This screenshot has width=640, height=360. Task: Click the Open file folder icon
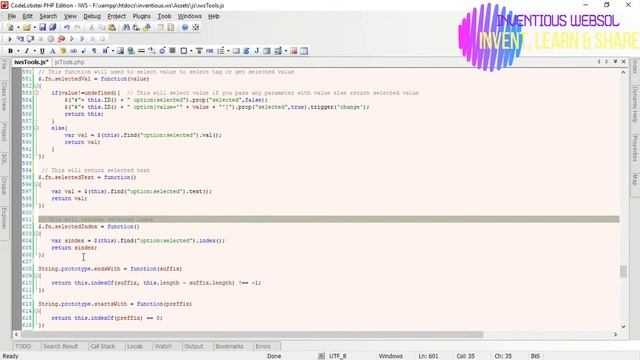pos(27,27)
